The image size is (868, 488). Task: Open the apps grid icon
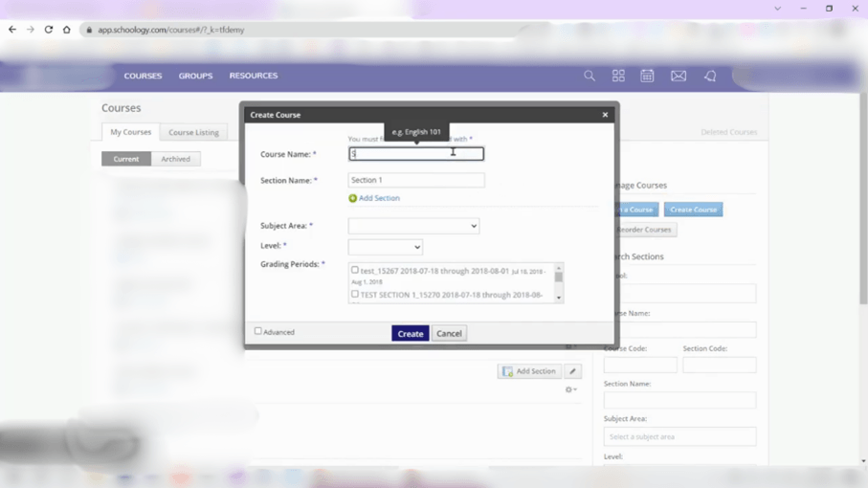[618, 76]
